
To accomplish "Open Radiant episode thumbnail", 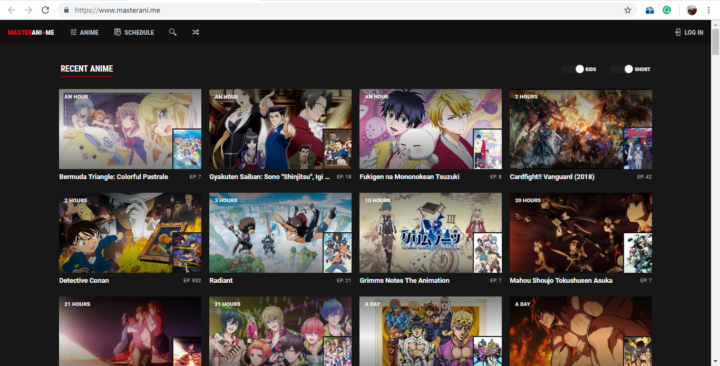I will coord(280,233).
